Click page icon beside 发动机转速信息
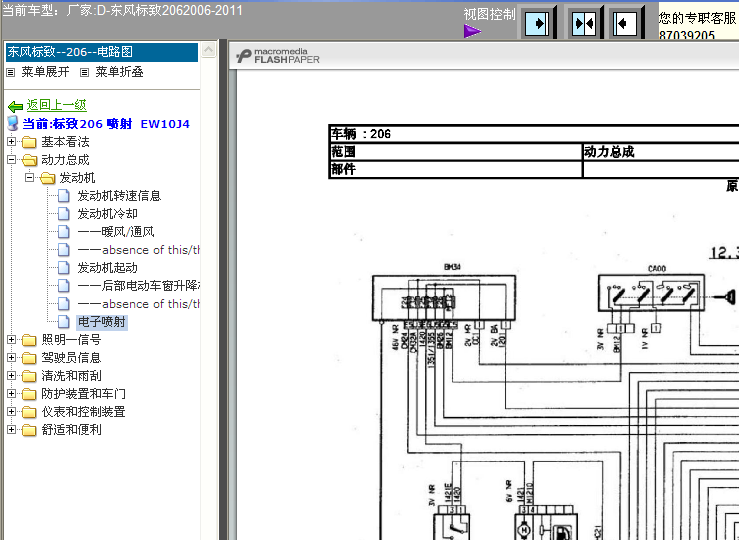This screenshot has height=540, width=739. click(64, 196)
